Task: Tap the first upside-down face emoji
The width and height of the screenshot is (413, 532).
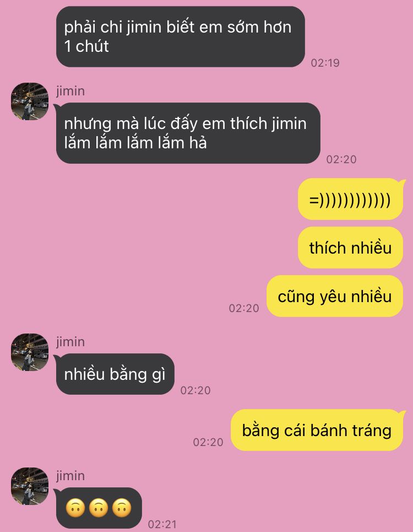Action: coord(75,508)
